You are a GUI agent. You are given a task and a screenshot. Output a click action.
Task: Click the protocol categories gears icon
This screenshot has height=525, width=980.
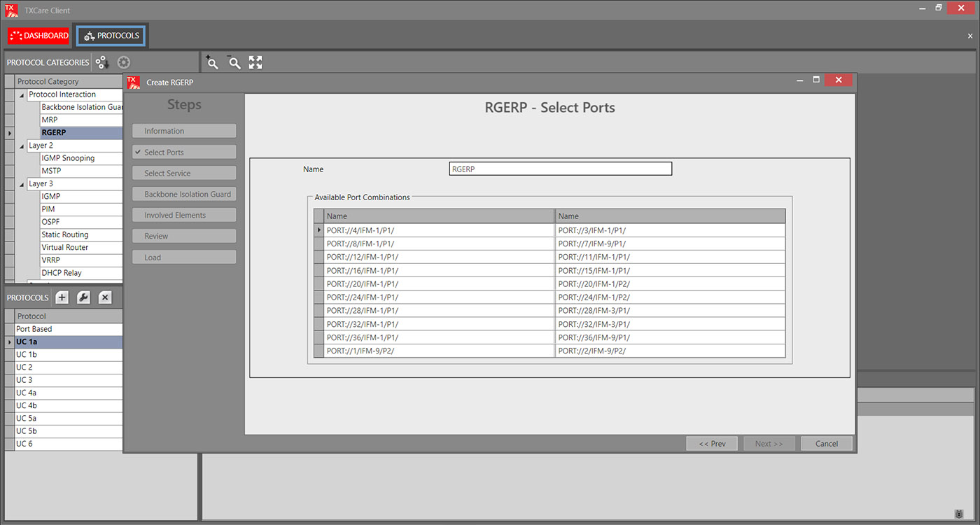(102, 62)
